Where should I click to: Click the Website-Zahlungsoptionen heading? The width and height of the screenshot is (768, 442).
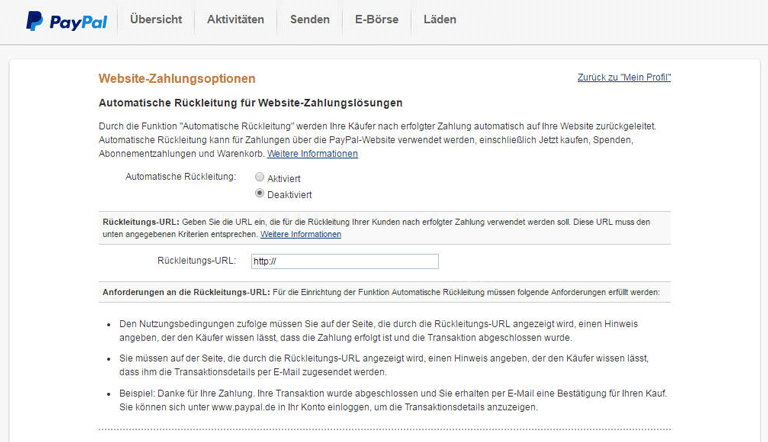pyautogui.click(x=177, y=78)
